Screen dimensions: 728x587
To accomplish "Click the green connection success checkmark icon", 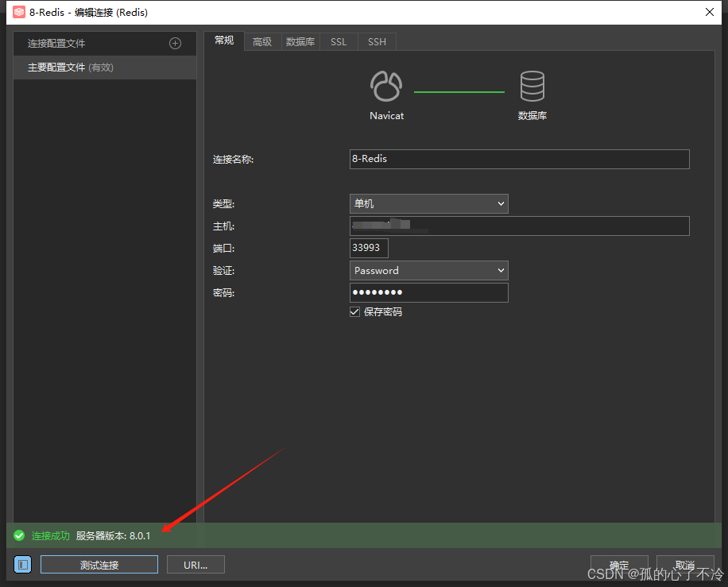I will pos(19,536).
